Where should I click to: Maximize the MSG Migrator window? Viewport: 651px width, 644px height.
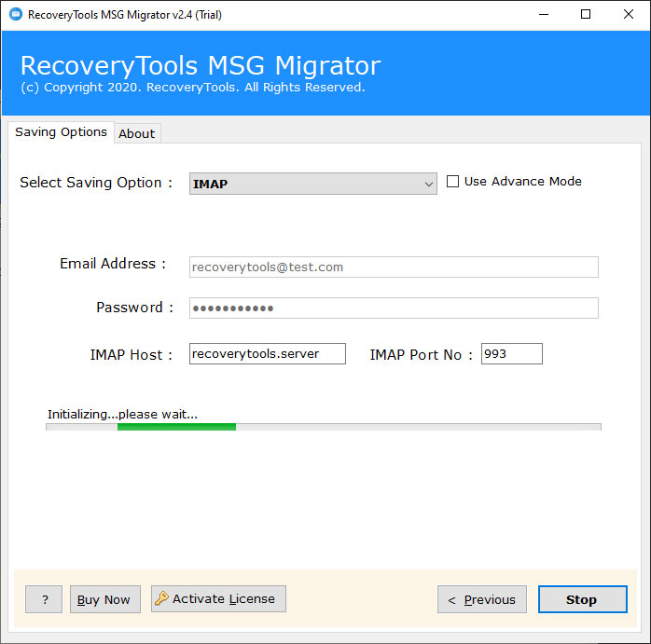pyautogui.click(x=586, y=15)
